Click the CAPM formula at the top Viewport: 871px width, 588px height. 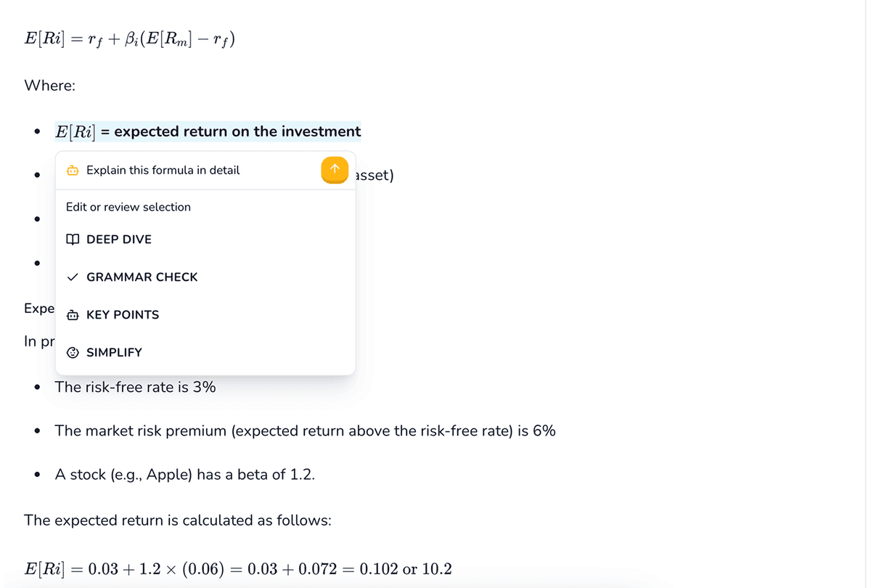(x=129, y=38)
